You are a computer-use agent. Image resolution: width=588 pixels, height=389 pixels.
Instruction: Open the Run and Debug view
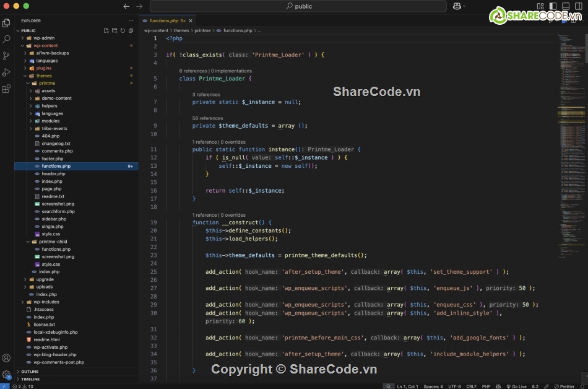coord(6,72)
